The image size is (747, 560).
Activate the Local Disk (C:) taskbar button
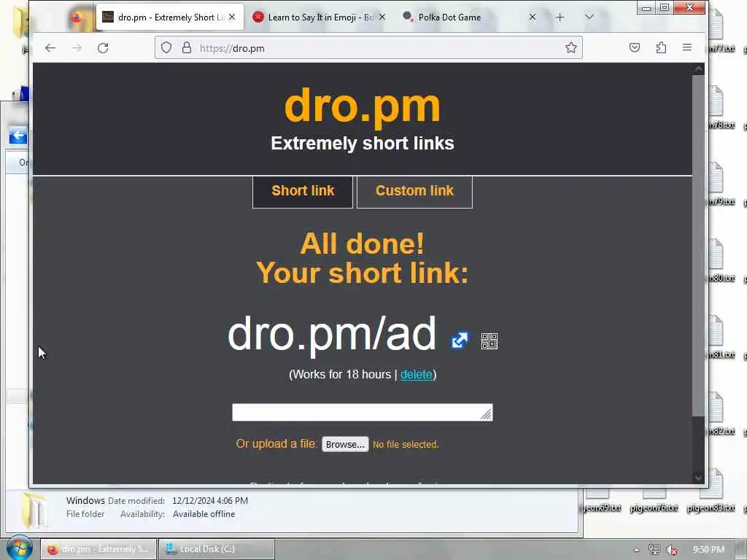coord(216,549)
